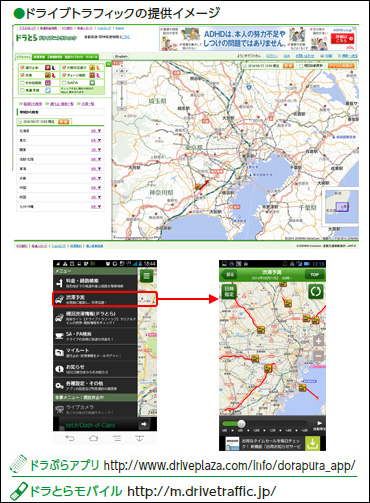Expand the 四国 region row
Image resolution: width=370 pixels, height=503 pixels.
(60, 197)
